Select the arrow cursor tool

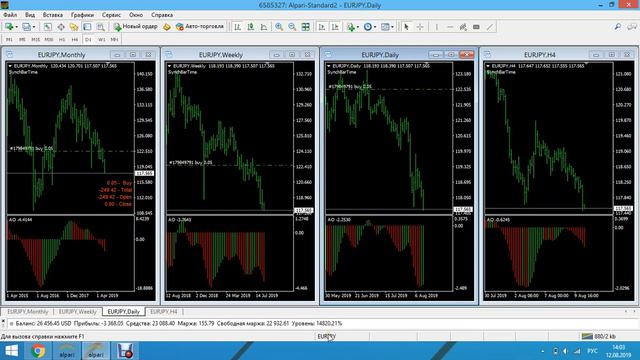click(x=406, y=27)
